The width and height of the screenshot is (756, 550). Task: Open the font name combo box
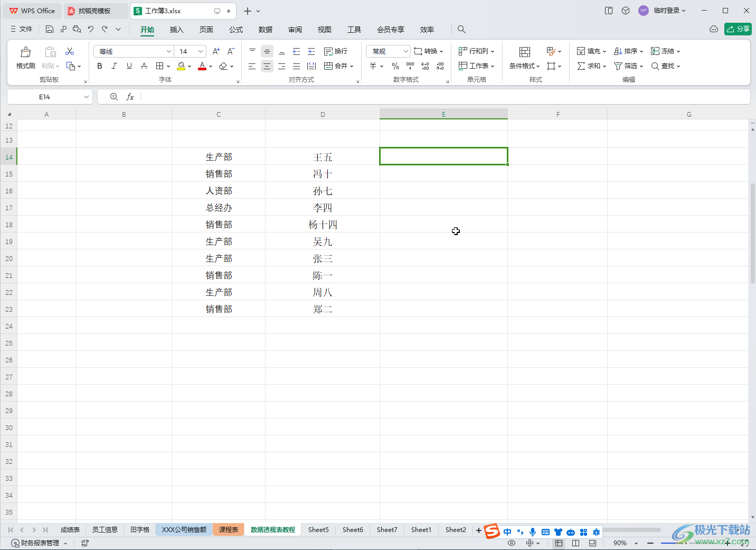(134, 51)
